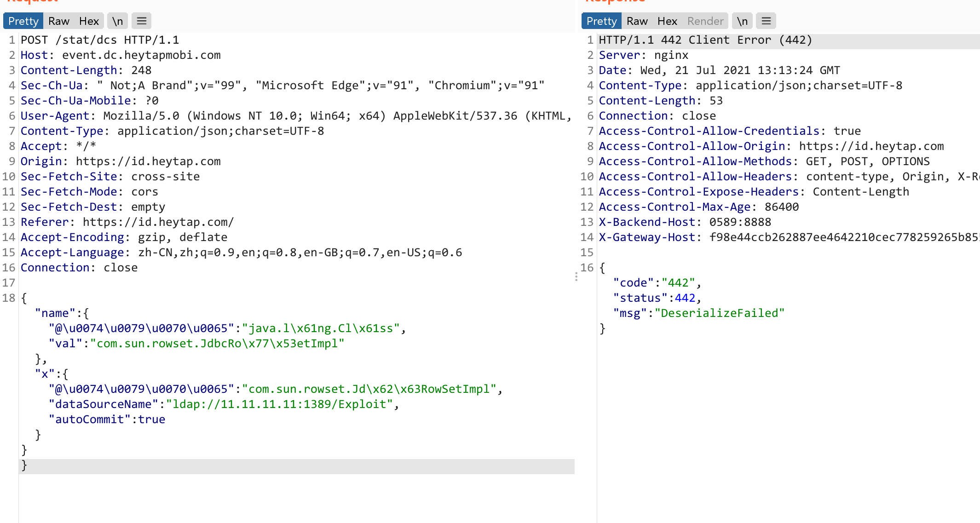
Task: Select the response Pretty tab
Action: pyautogui.click(x=601, y=21)
